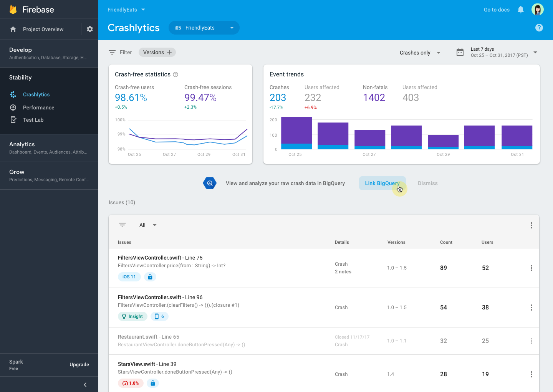553x392 pixels.
Task: Open Crashlytics help via question mark icon
Action: [539, 28]
